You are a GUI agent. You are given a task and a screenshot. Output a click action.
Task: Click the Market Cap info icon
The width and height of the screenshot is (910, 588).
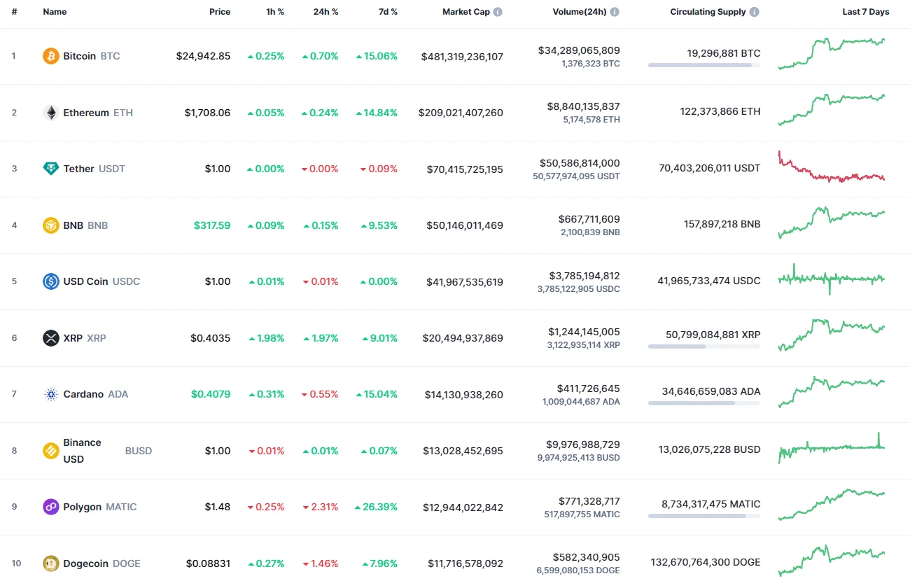[498, 12]
